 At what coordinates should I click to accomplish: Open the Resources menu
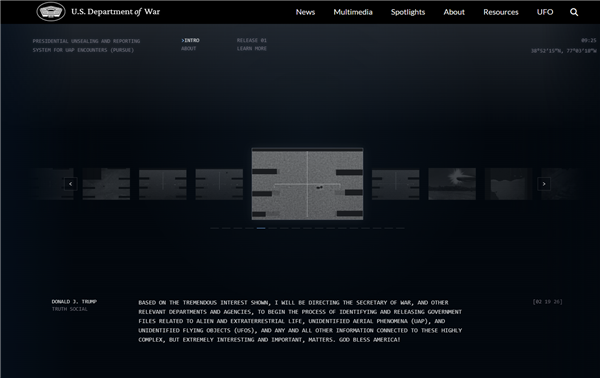tap(501, 12)
